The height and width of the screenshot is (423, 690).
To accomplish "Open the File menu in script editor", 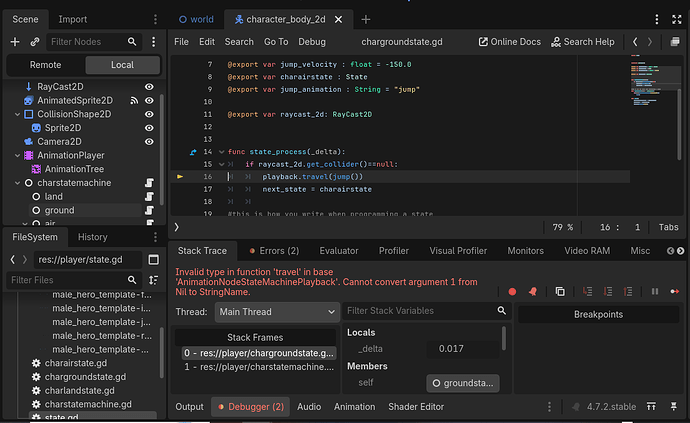I will point(181,42).
